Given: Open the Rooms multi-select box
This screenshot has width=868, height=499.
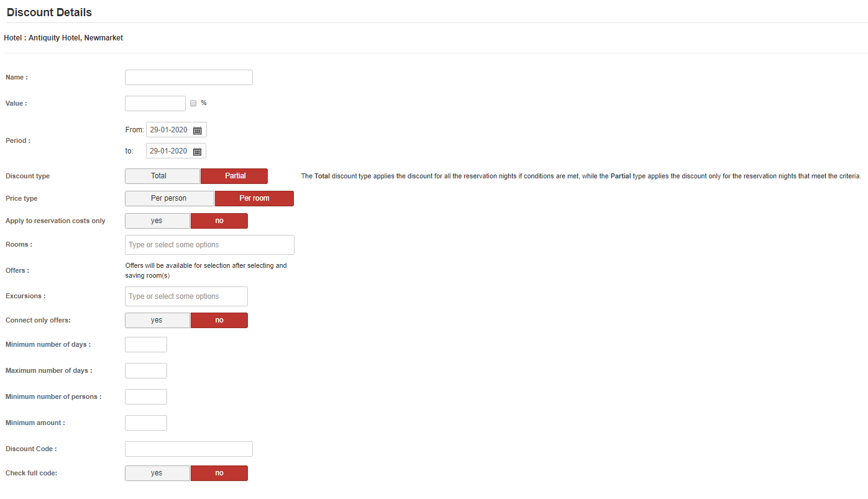Looking at the screenshot, I should pyautogui.click(x=209, y=245).
